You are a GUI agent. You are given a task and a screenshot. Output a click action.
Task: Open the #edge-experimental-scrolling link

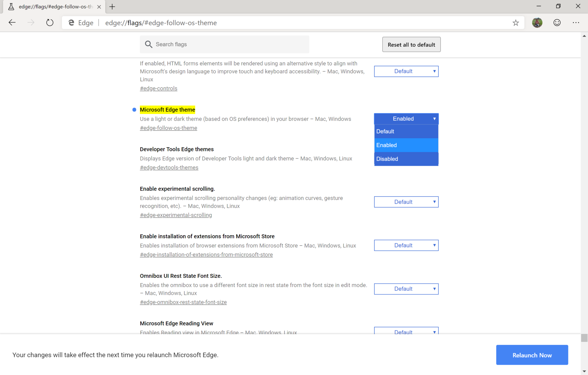(x=176, y=215)
